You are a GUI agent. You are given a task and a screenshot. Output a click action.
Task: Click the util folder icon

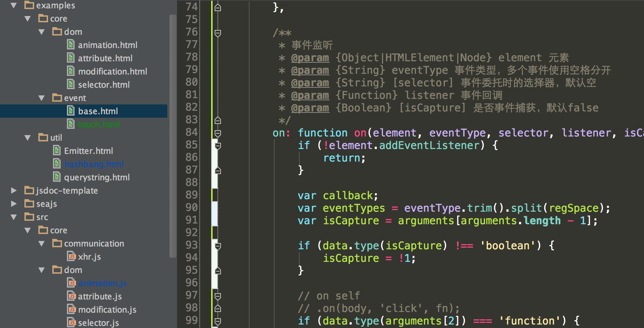click(43, 137)
